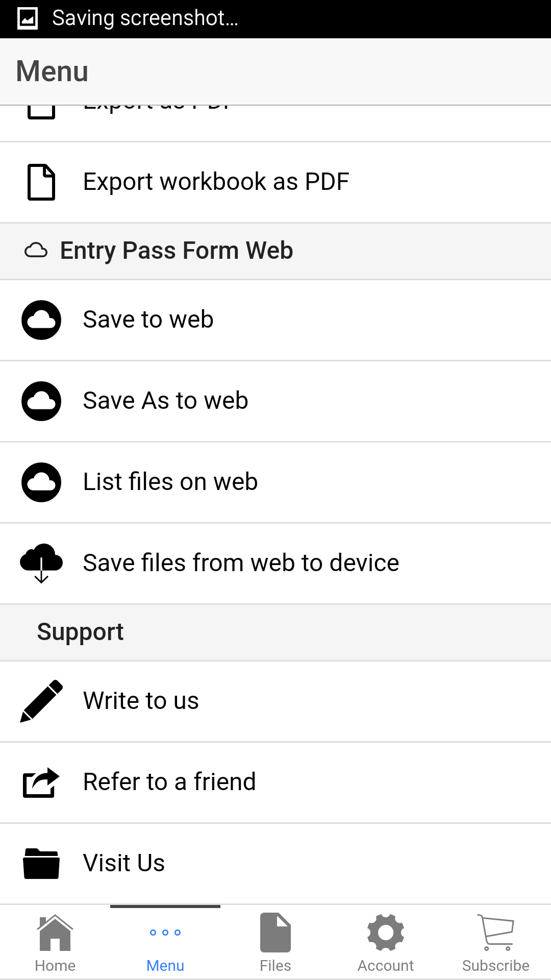The image size is (551, 980).
Task: Tap Write to us
Action: tap(141, 701)
